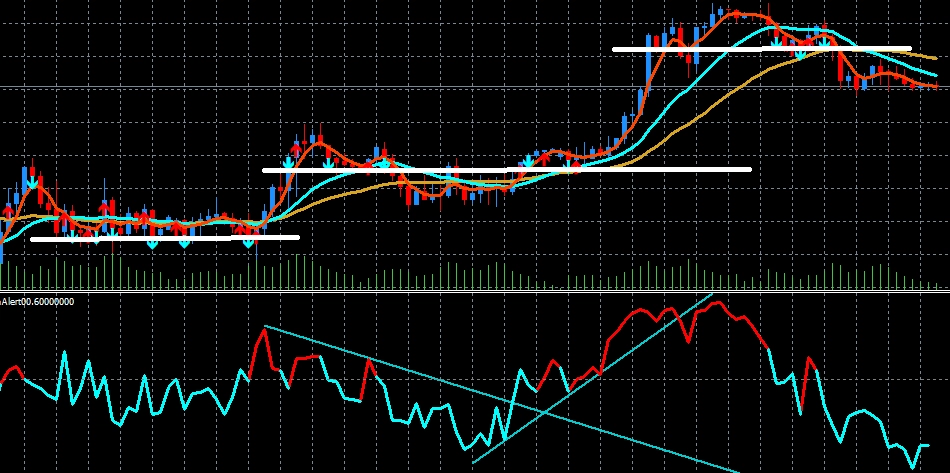This screenshot has height=473, width=950.
Task: Select the topmost white horizontal resistance line
Action: pos(762,49)
